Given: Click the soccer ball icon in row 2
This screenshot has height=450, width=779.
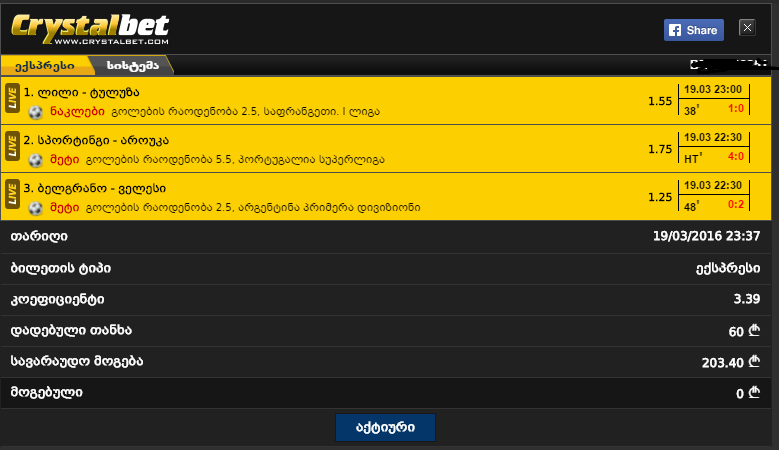Looking at the screenshot, I should pyautogui.click(x=35, y=160).
